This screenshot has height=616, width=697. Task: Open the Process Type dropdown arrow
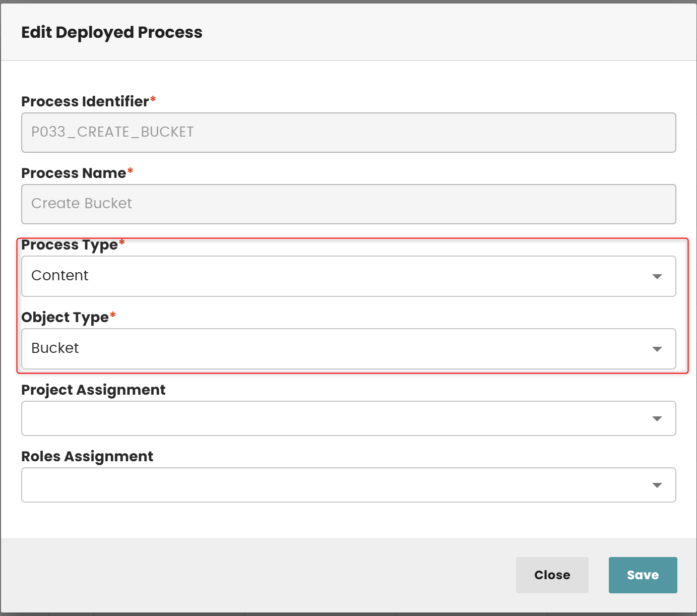657,276
